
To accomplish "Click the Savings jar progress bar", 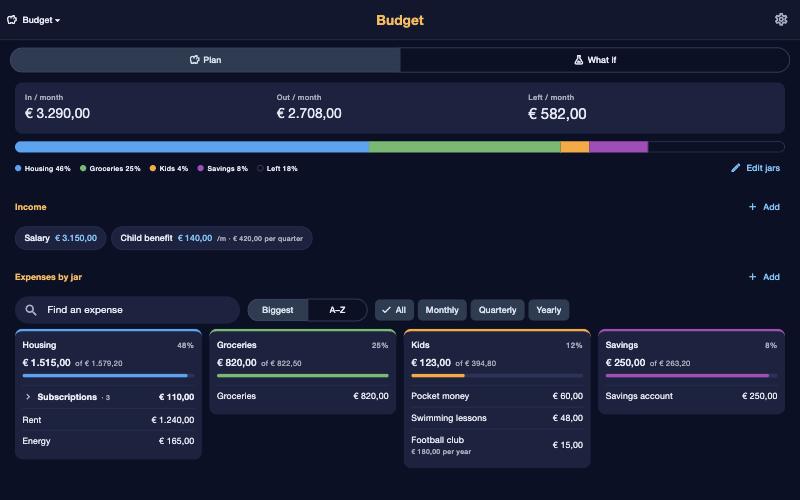I will coord(691,376).
